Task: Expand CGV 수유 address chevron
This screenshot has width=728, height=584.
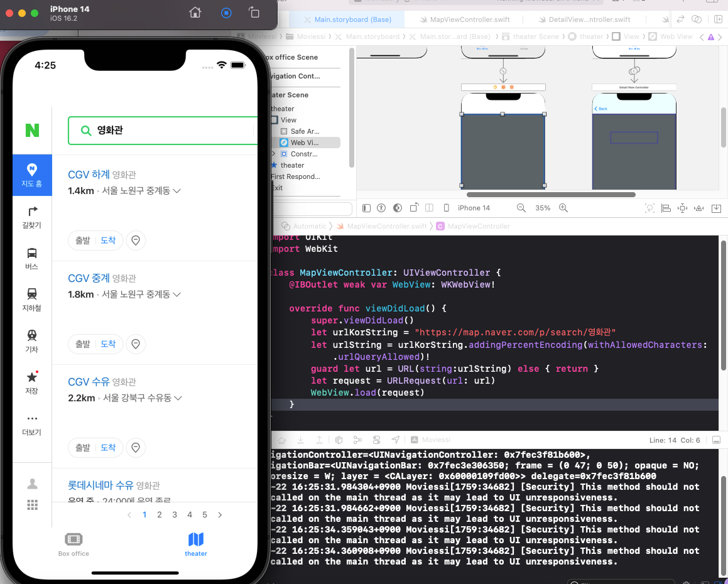Action: 178,398
